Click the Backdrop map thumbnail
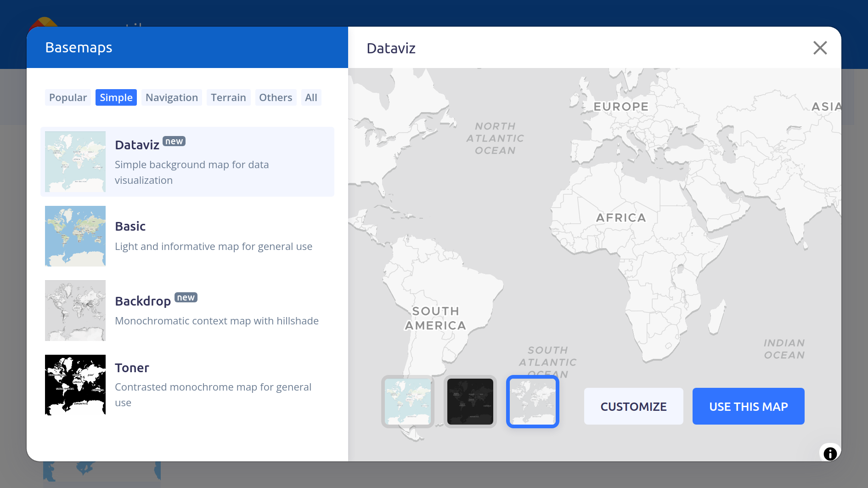868x488 pixels. pyautogui.click(x=75, y=311)
